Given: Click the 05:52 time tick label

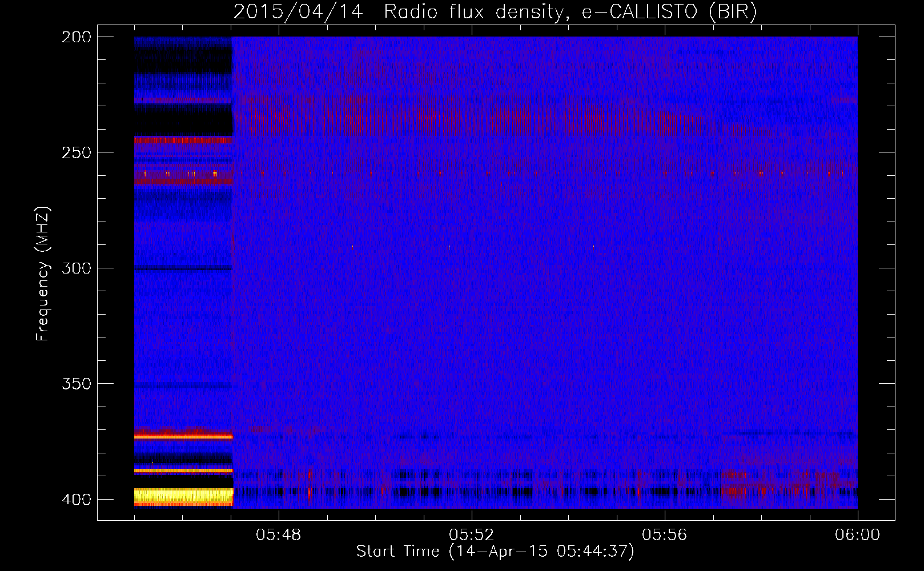Looking at the screenshot, I should coord(472,535).
